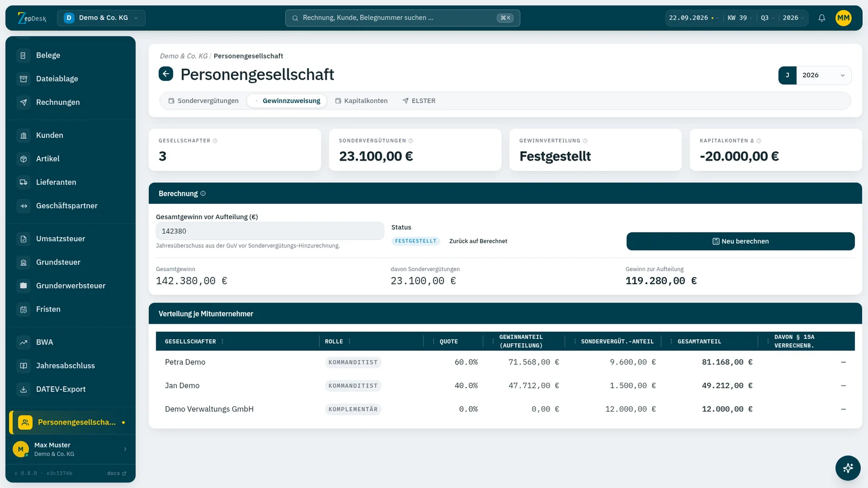This screenshot has height=488, width=868.
Task: Open Gesellschafter column options menu
Action: (x=222, y=342)
